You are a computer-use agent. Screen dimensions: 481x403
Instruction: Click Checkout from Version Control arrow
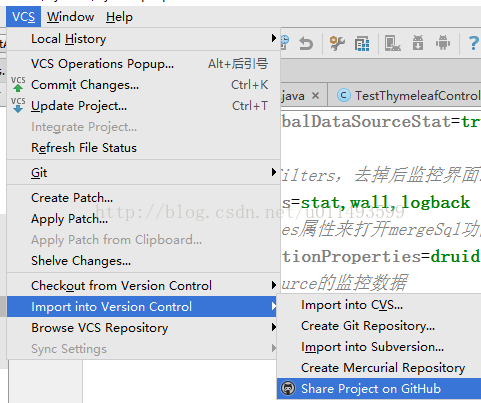(274, 285)
